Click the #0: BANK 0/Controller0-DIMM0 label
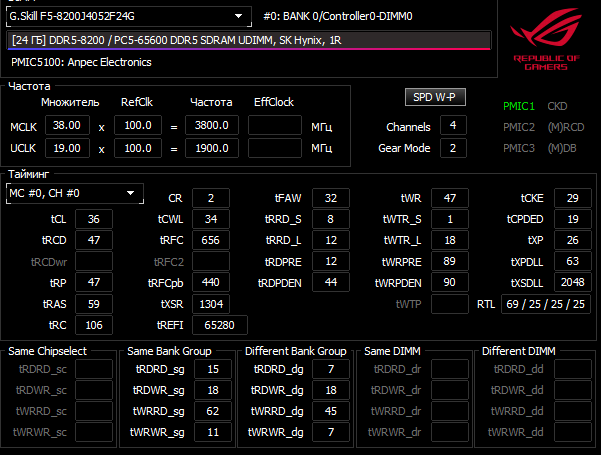This screenshot has height=455, width=601. click(338, 16)
